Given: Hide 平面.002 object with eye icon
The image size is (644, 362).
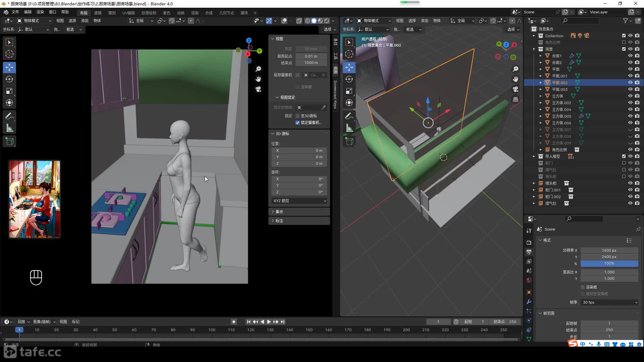Looking at the screenshot, I should 630,82.
